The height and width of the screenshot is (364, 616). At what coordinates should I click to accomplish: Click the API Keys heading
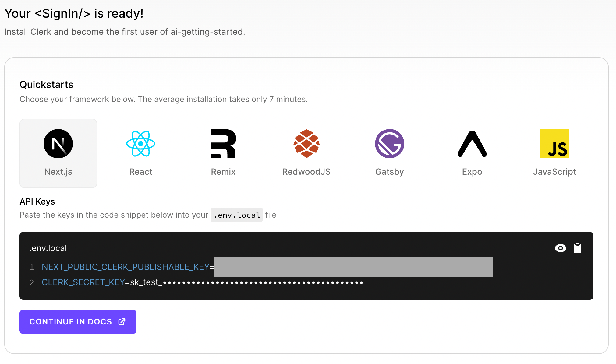click(37, 201)
